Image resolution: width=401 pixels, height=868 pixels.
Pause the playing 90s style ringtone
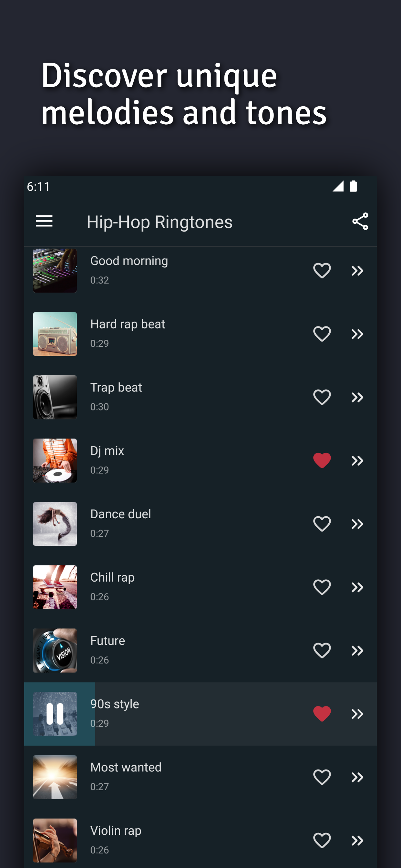click(x=55, y=714)
